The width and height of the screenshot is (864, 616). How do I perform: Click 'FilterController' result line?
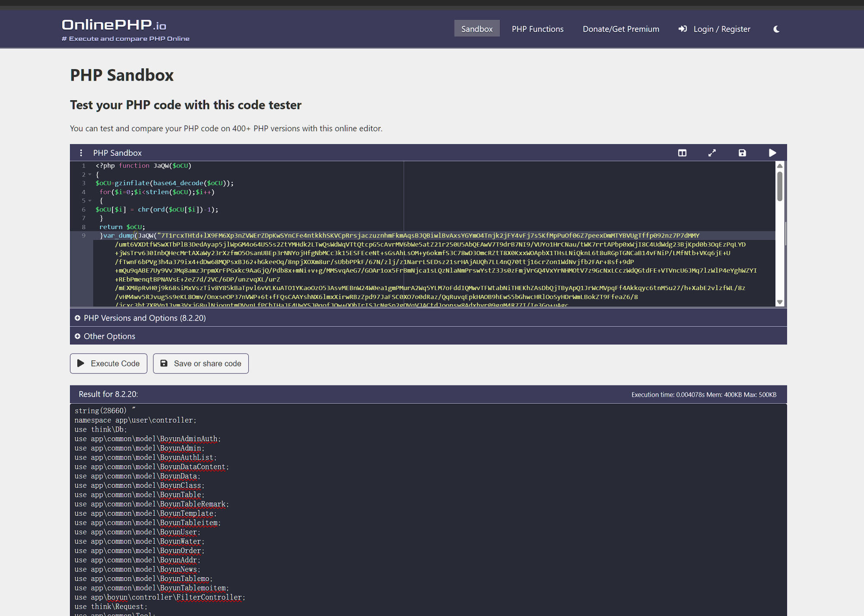[159, 597]
